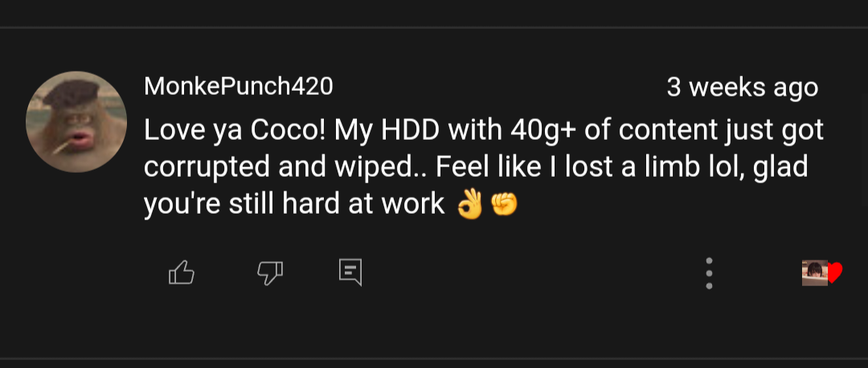Viewport: 868px width, 368px height.
Task: Click the "3 weeks ago" timestamp
Action: pos(742,88)
